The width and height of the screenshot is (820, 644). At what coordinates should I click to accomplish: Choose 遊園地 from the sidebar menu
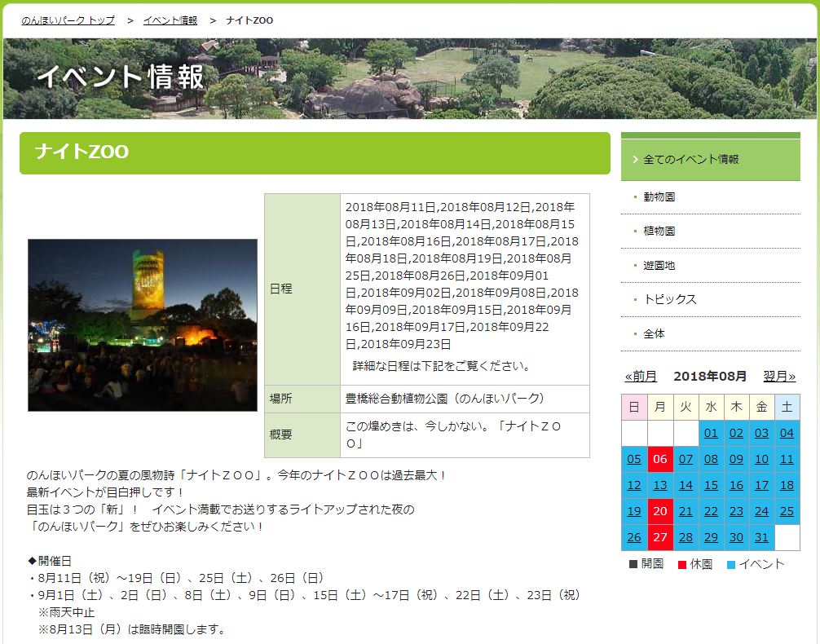pyautogui.click(x=659, y=266)
